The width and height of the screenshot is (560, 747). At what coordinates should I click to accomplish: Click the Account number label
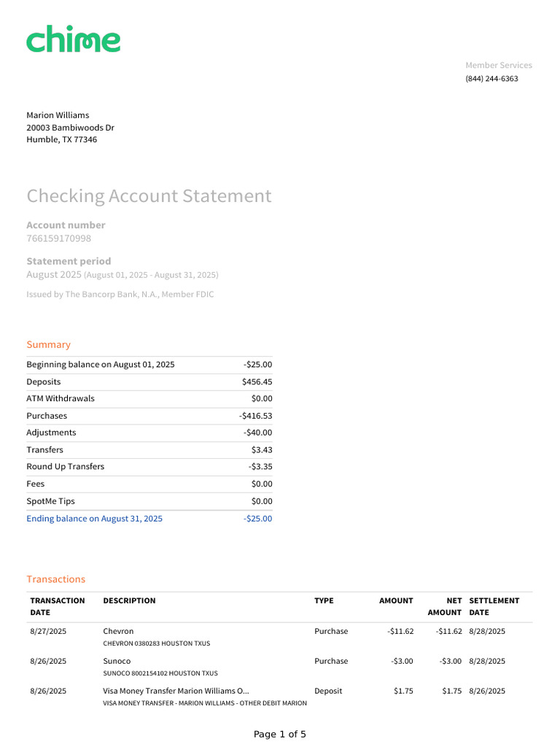pos(66,225)
